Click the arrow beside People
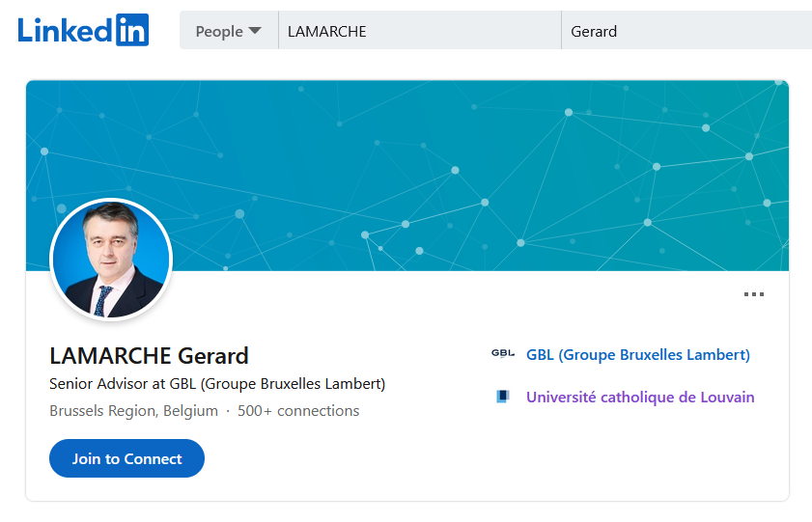Image resolution: width=812 pixels, height=522 pixels. tap(255, 31)
